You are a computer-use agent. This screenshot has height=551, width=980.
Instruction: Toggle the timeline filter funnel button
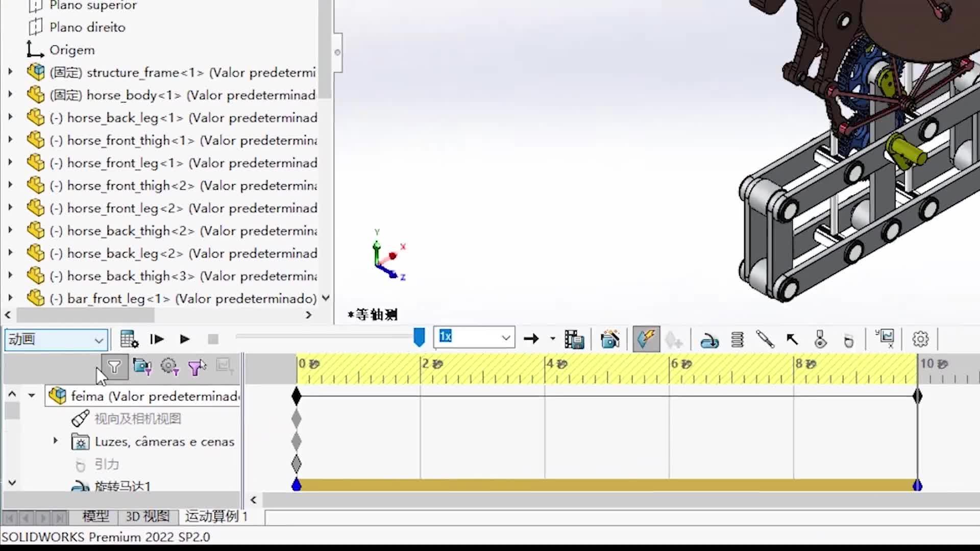point(114,367)
